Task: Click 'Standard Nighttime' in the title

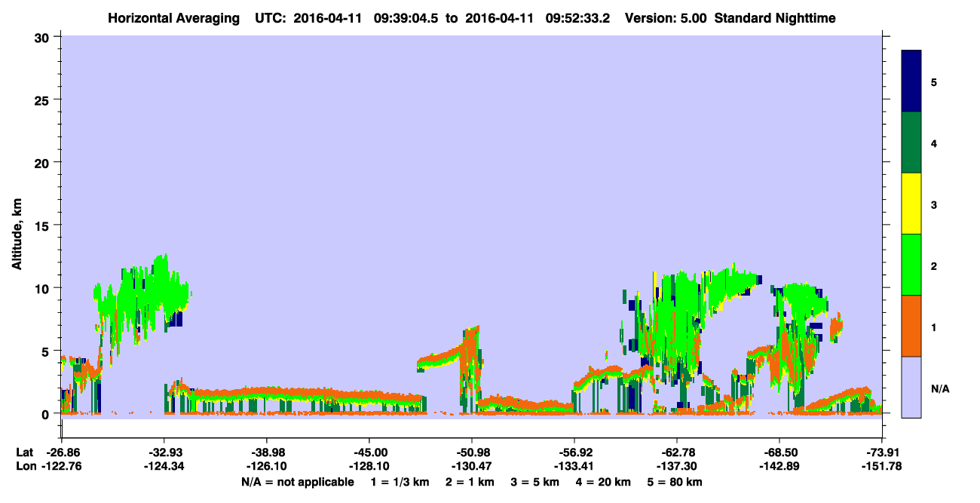Action: coord(775,17)
